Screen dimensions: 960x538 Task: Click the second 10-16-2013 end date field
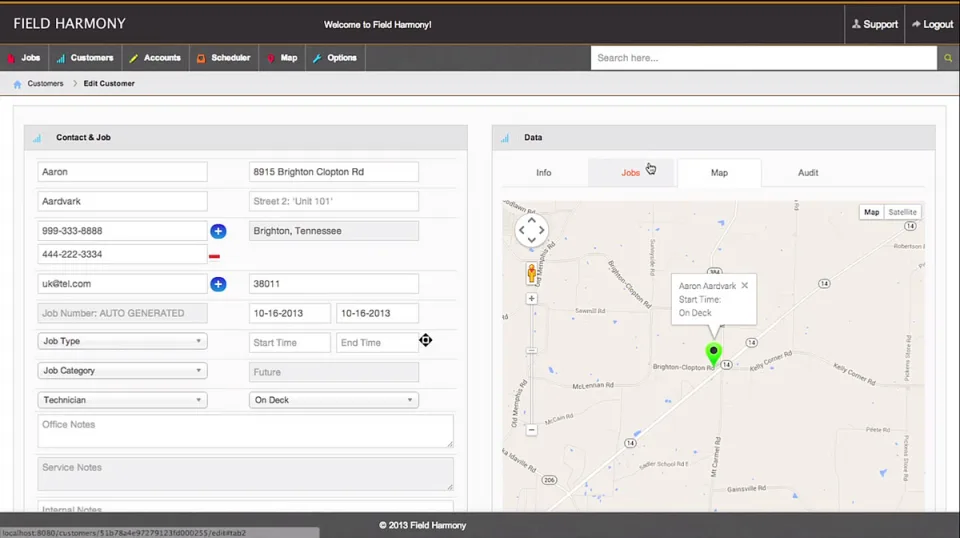pos(377,313)
